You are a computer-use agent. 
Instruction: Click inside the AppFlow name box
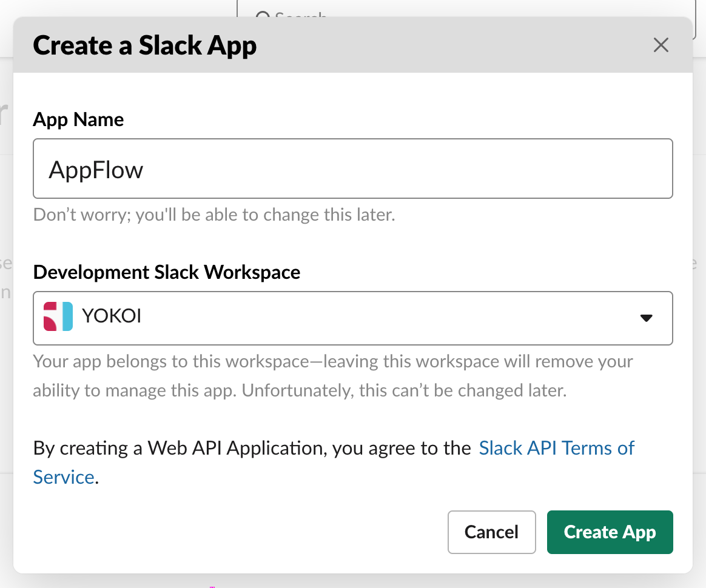coord(353,169)
